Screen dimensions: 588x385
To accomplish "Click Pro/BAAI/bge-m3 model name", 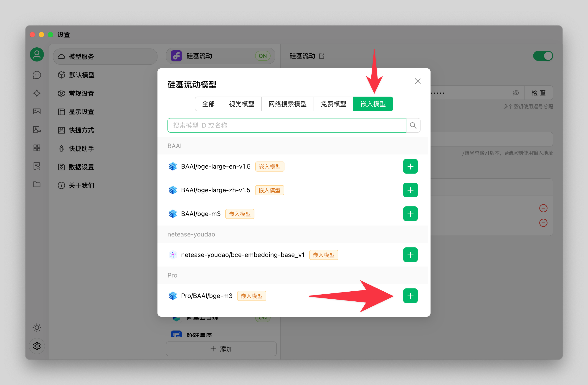I will coord(207,296).
